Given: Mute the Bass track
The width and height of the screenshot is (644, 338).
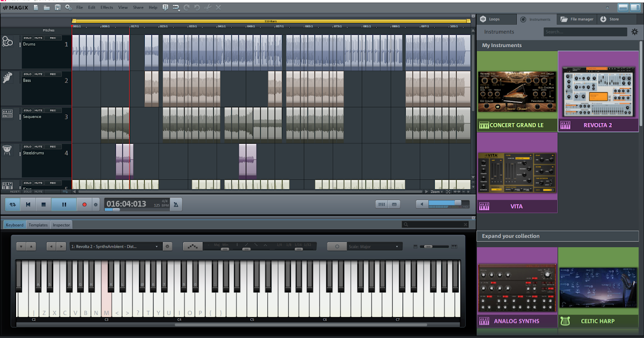Looking at the screenshot, I should pyautogui.click(x=39, y=74).
